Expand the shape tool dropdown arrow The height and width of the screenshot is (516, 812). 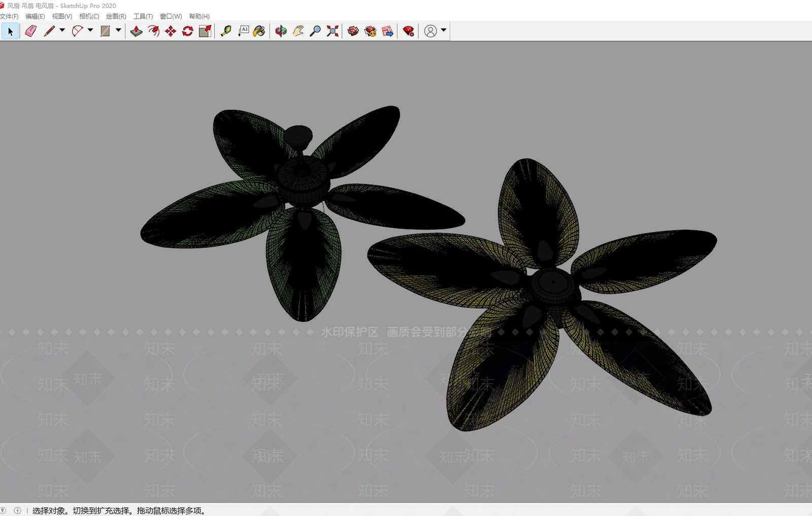tap(118, 30)
